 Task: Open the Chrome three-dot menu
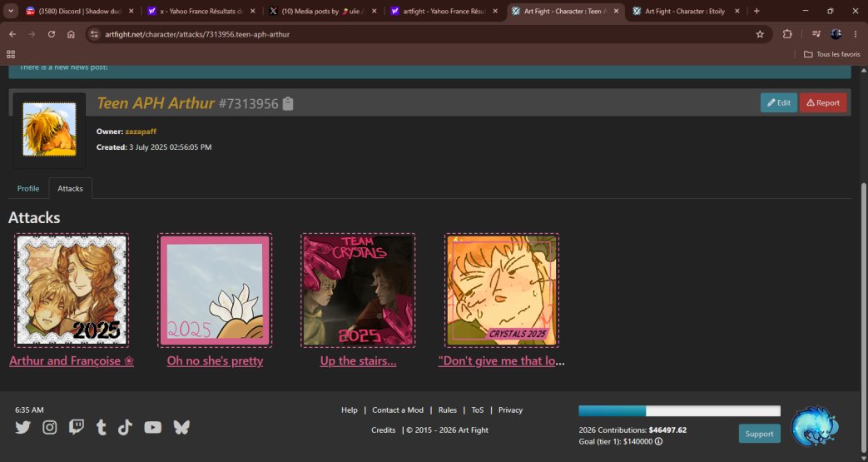point(856,34)
